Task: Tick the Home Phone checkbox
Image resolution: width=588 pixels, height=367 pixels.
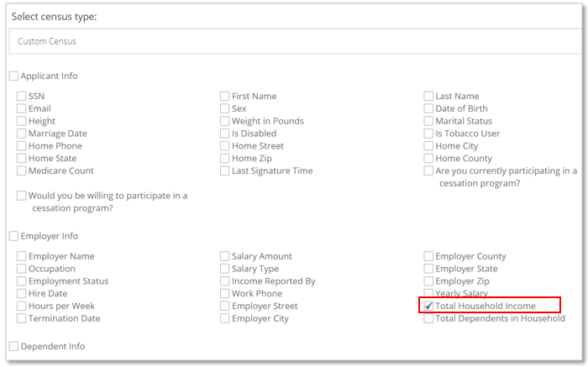Action: [x=21, y=145]
